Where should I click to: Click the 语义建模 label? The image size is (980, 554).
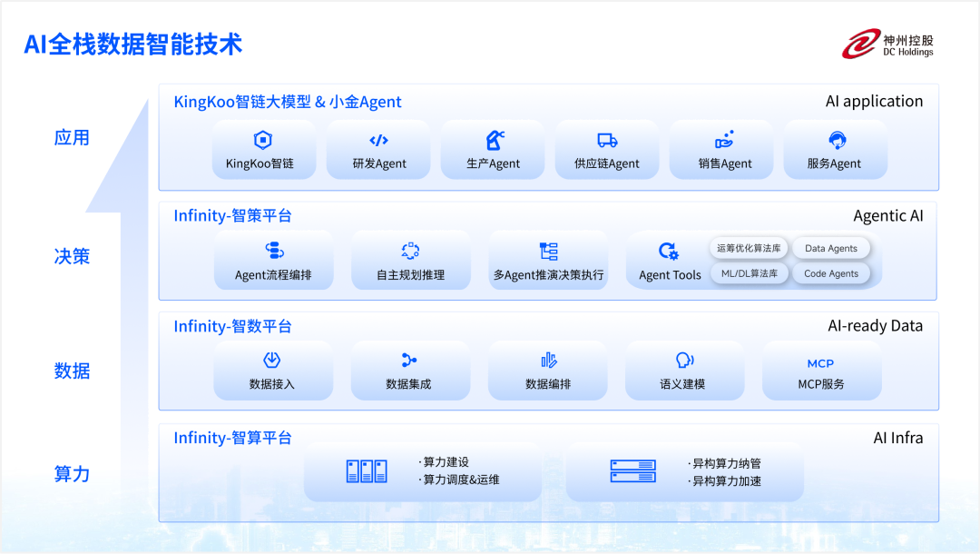tap(682, 384)
